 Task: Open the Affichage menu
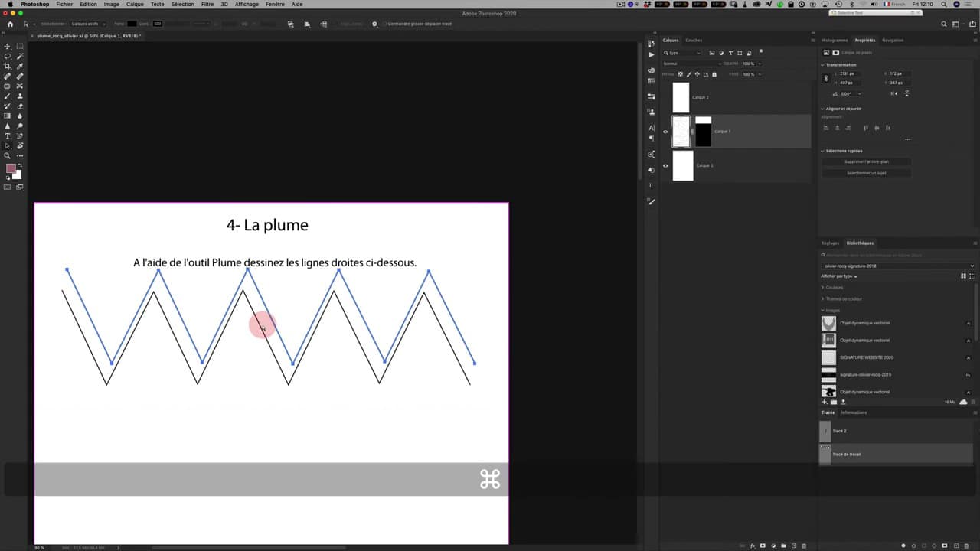pos(247,4)
